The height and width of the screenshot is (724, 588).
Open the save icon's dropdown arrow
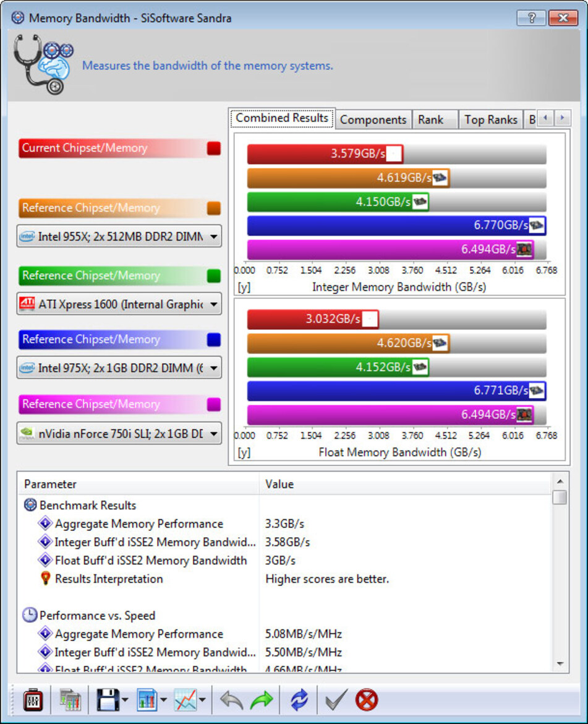tap(125, 700)
